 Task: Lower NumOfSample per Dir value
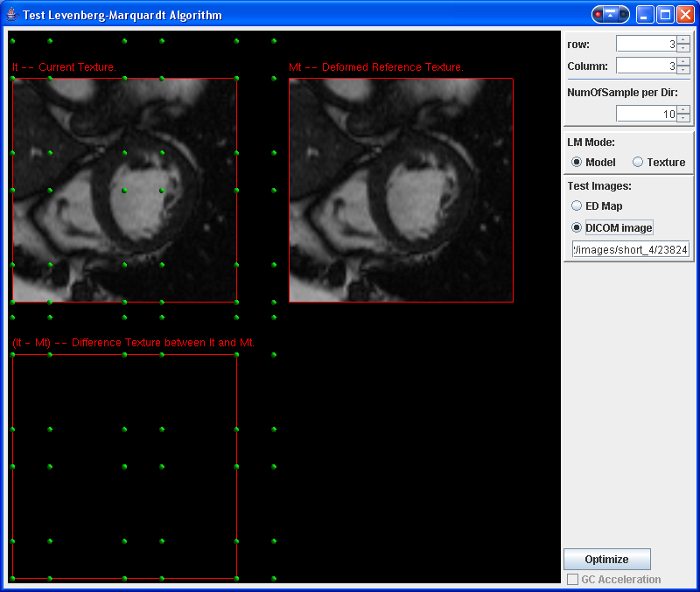pos(683,117)
